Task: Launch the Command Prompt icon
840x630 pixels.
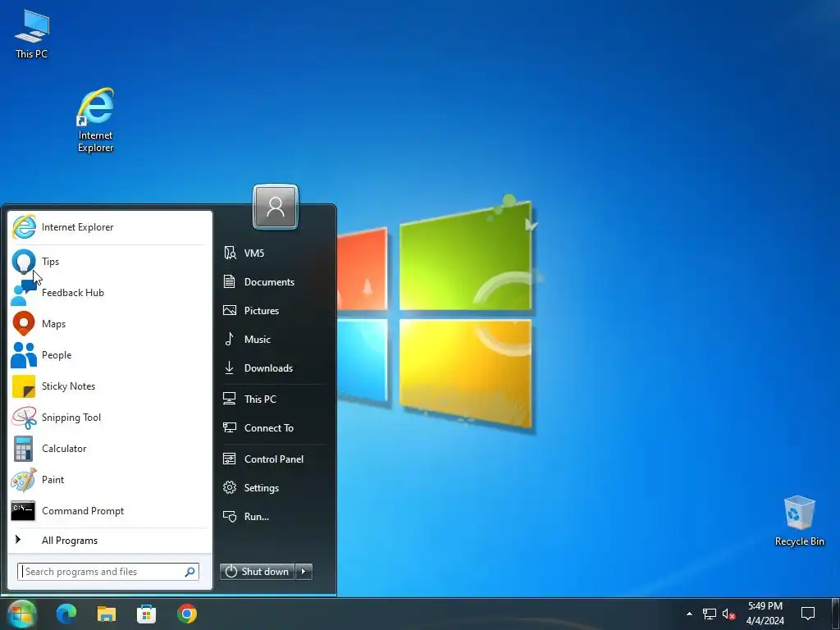Action: pos(23,511)
